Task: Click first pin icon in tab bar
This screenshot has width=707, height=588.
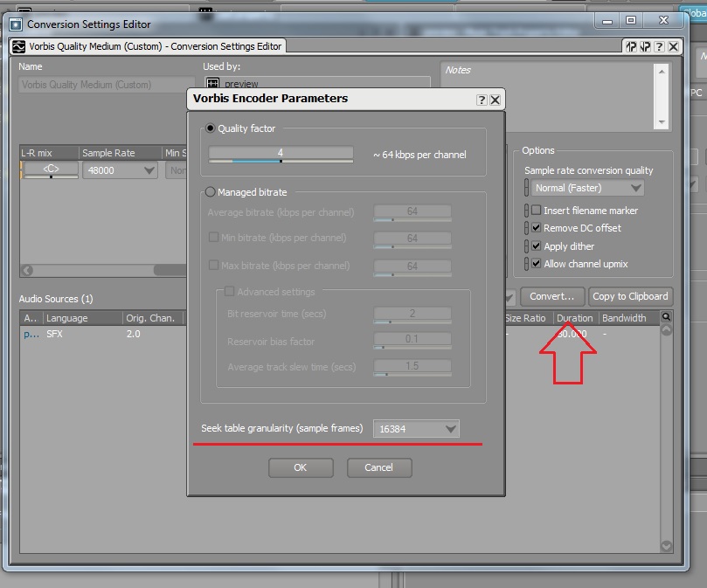Action: [631, 46]
